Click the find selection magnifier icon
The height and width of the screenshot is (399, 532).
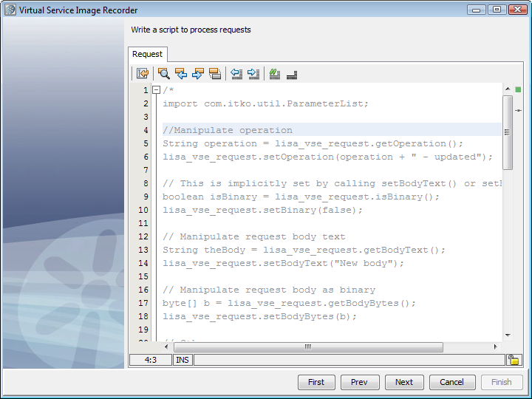pyautogui.click(x=164, y=73)
